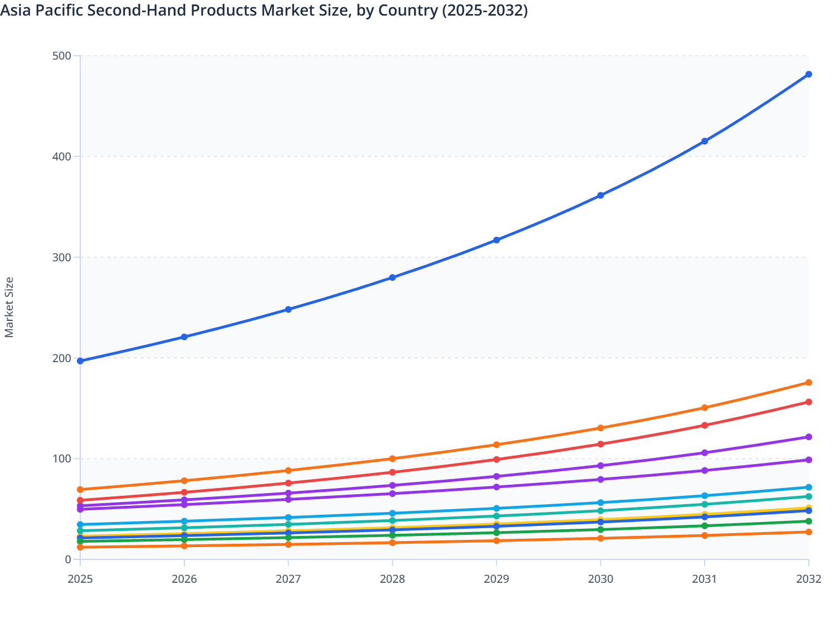Click the 2032 label on the x-axis
Image resolution: width=840 pixels, height=624 pixels.
(x=808, y=579)
